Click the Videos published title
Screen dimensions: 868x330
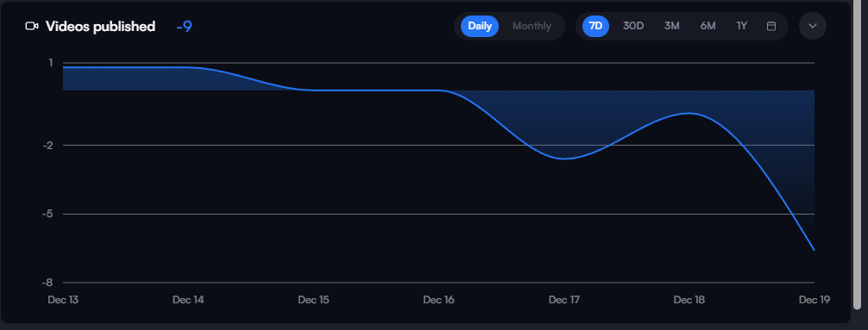[100, 27]
